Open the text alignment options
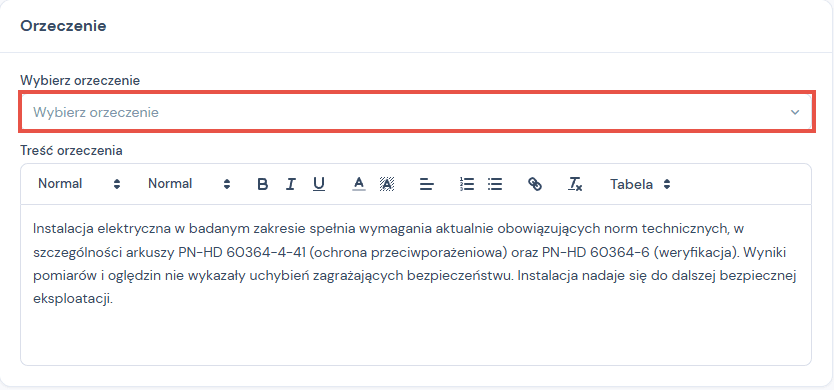This screenshot has width=834, height=390. [427, 184]
